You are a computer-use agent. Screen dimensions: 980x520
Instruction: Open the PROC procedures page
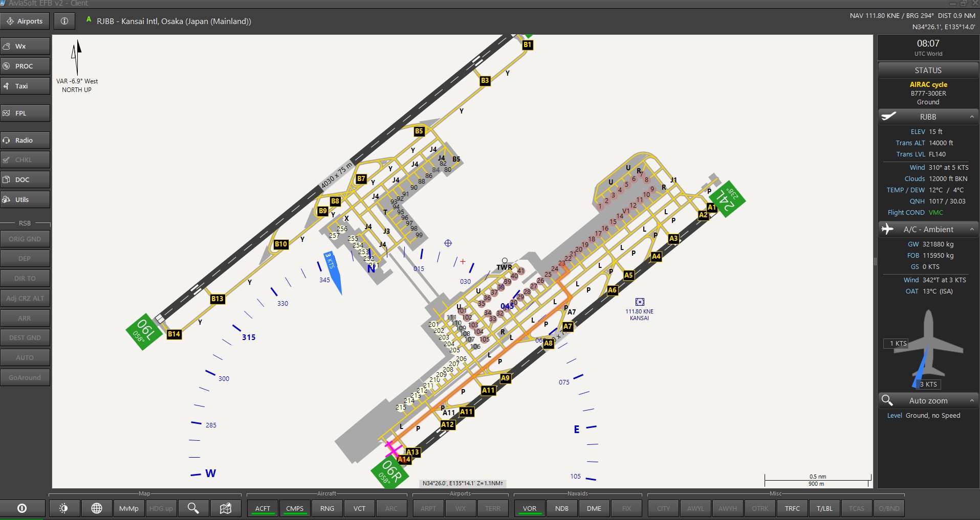25,66
